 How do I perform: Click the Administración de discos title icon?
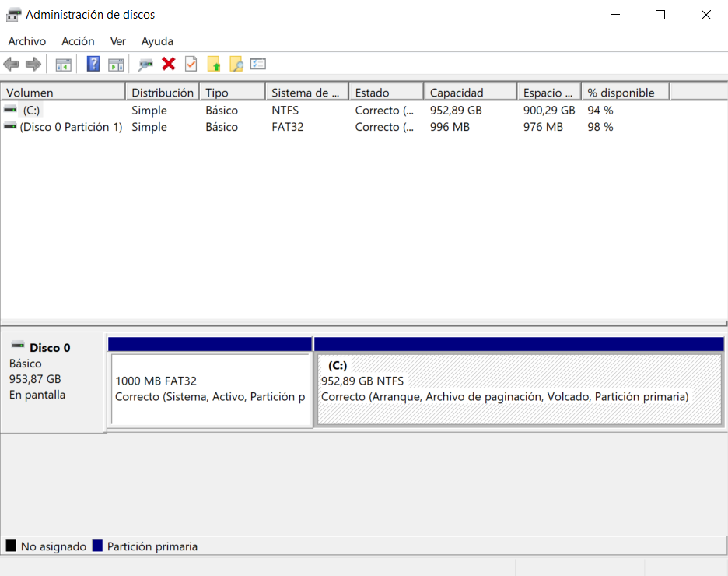13,15
